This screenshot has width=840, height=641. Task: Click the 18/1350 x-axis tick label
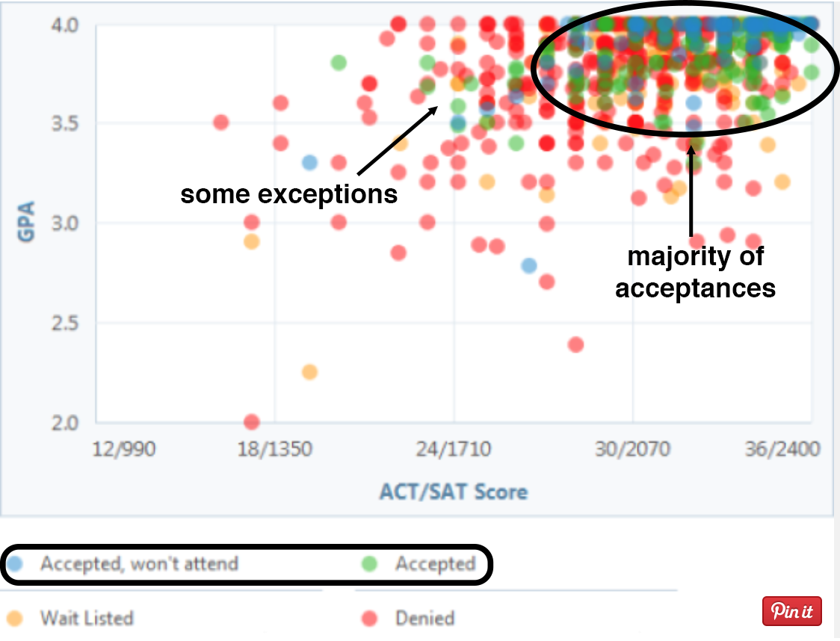pos(274,449)
